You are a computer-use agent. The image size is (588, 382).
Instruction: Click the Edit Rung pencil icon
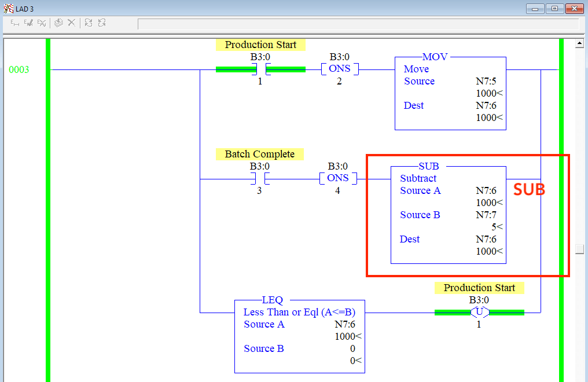tap(28, 23)
